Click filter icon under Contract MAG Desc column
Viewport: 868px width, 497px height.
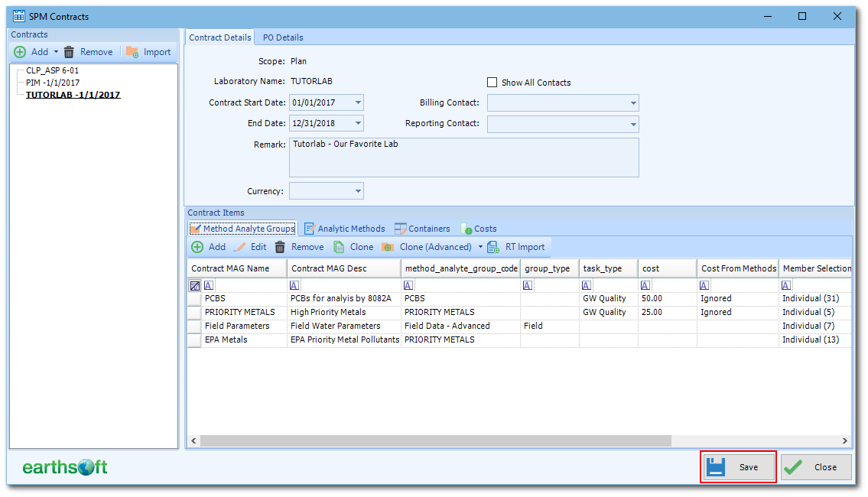click(x=294, y=285)
